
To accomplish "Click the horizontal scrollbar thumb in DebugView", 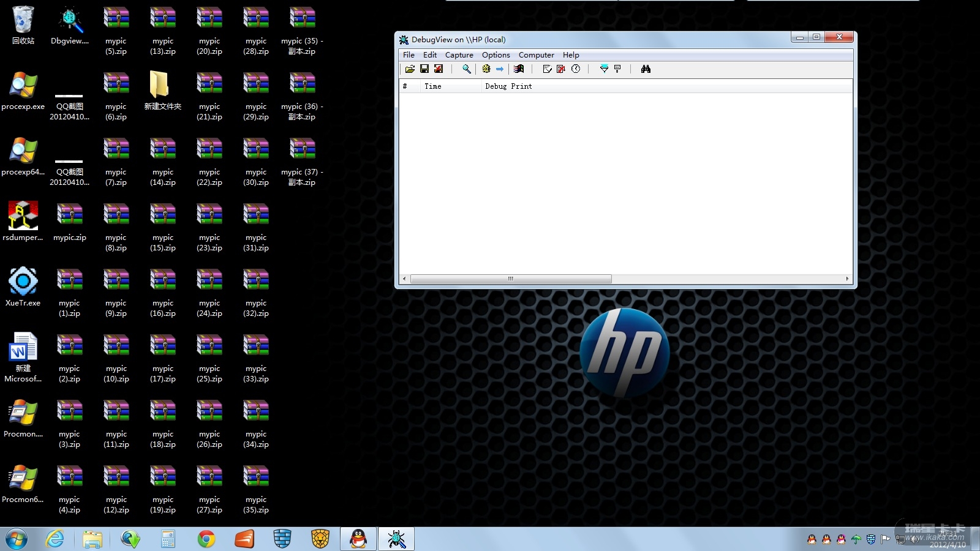I will pos(510,279).
